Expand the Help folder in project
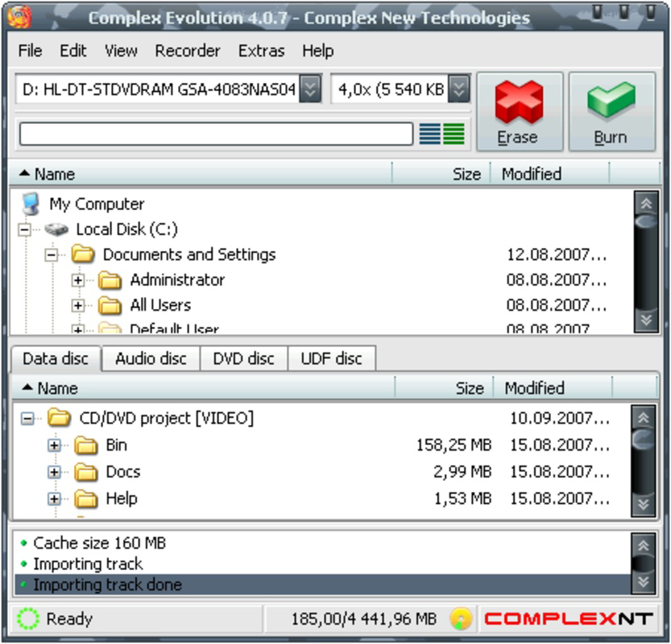Viewport: 671px width, 644px height. click(54, 499)
